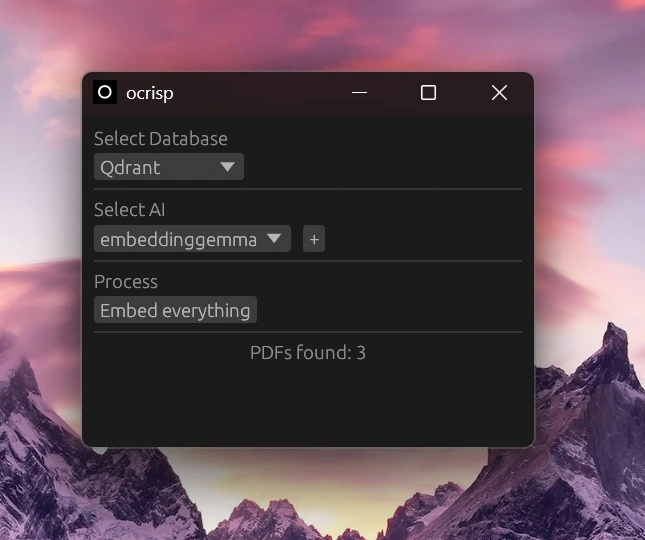Click the blank area below the PDFs count

point(307,405)
